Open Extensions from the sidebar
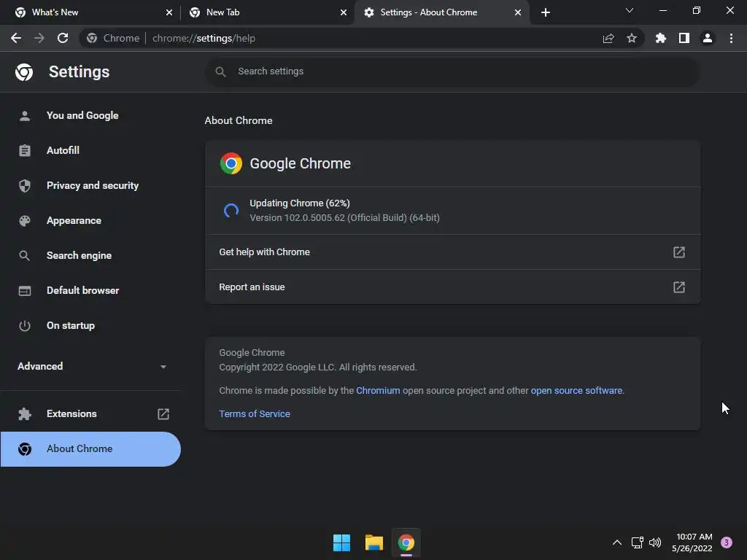This screenshot has height=560, width=747. coord(90,414)
